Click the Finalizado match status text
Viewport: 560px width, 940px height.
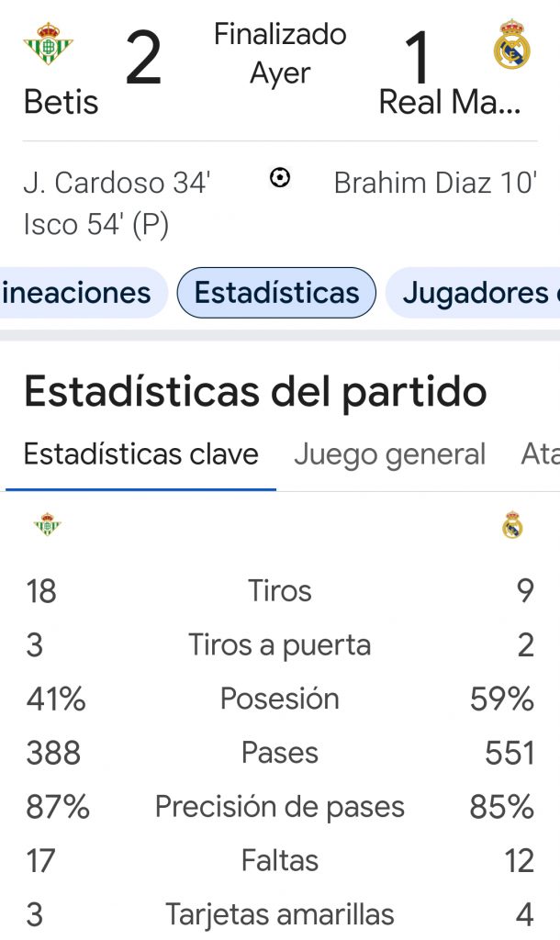pos(280,35)
